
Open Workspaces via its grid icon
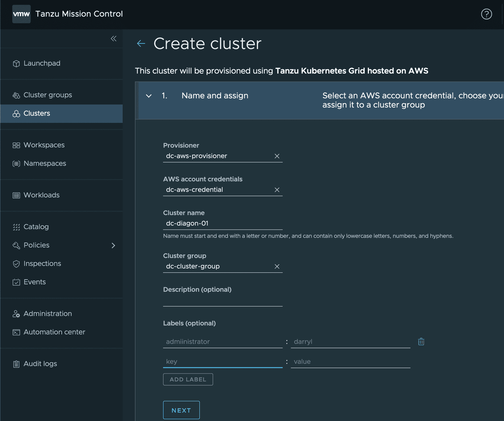coord(16,145)
